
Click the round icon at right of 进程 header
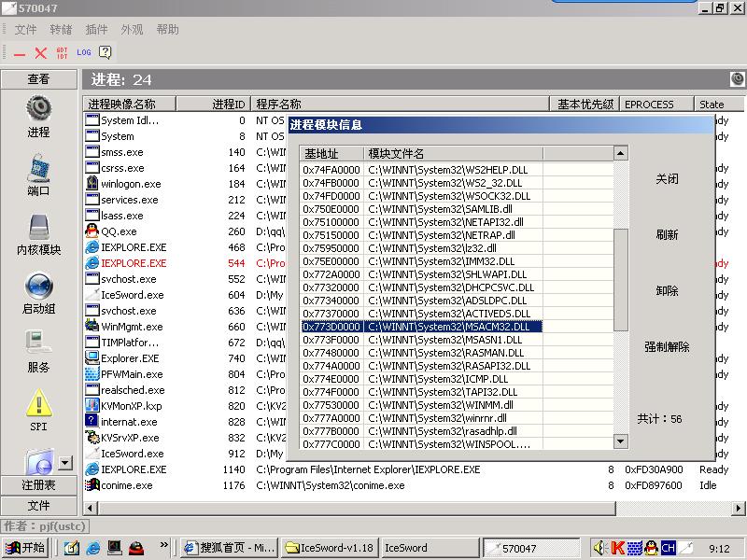click(x=737, y=79)
